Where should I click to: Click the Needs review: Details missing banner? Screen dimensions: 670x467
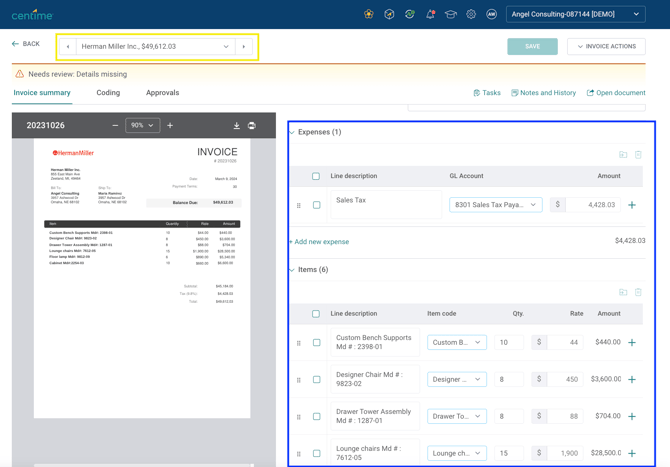tap(329, 74)
